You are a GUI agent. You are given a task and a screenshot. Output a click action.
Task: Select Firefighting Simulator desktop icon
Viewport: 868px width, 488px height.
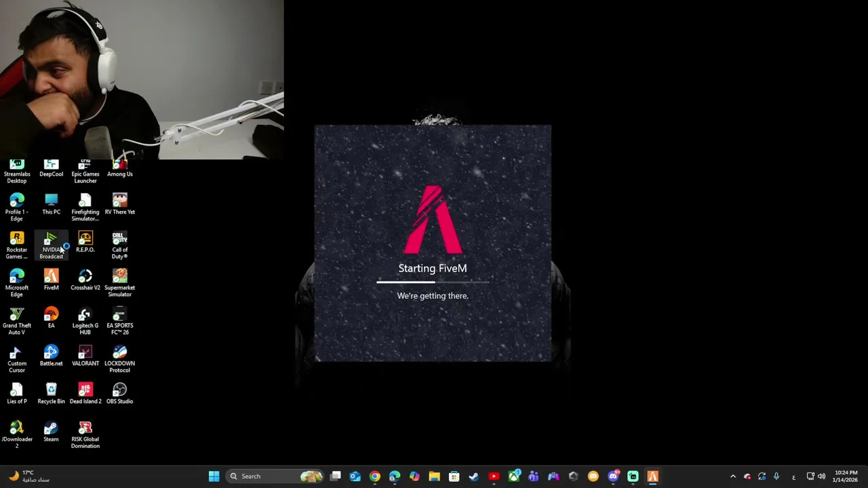[85, 207]
